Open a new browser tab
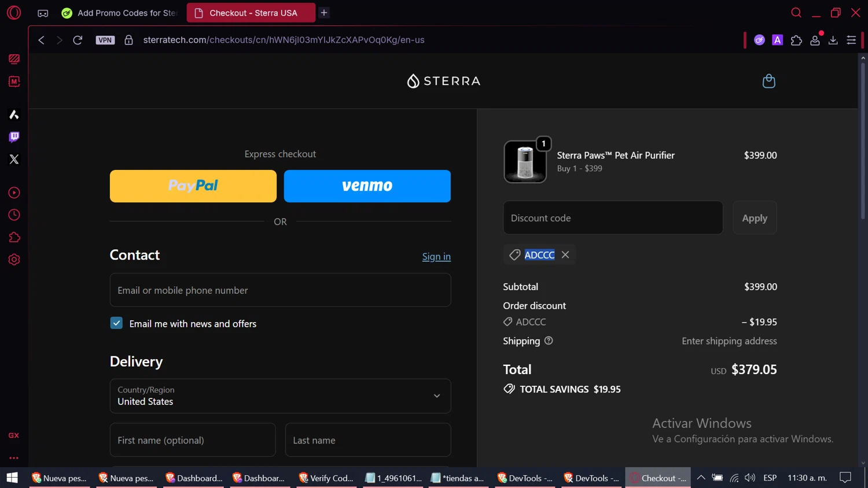Screen dimensions: 868x488 tap(324, 13)
